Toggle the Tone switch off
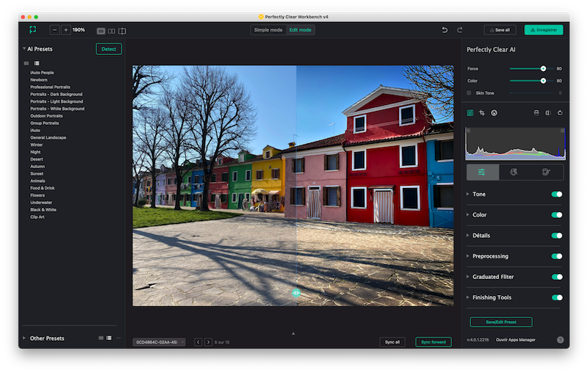Viewport: 588px width, 373px height. (x=557, y=194)
